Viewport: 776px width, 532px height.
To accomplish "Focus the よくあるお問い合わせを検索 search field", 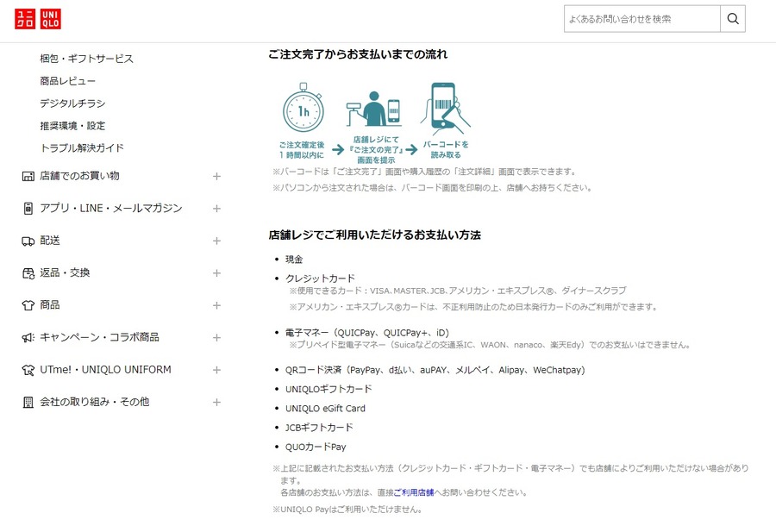I will [x=641, y=19].
